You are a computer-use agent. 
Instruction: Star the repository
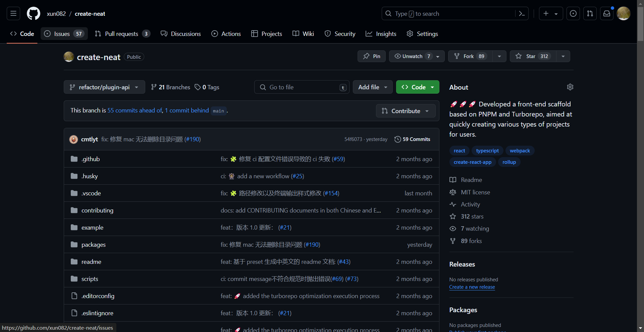pyautogui.click(x=533, y=56)
